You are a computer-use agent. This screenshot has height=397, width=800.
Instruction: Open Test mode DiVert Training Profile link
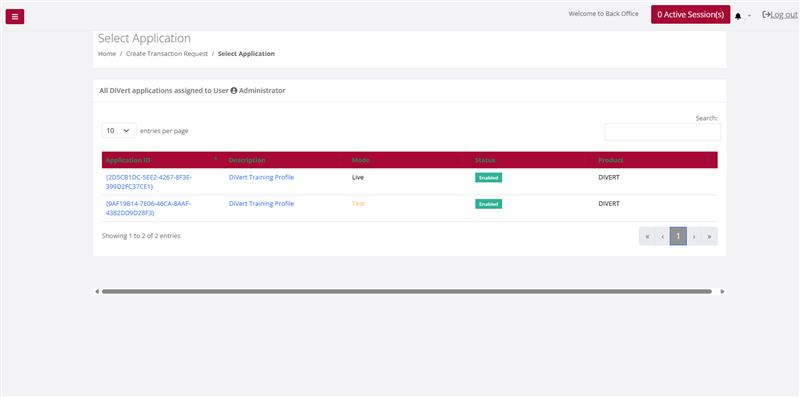point(261,204)
